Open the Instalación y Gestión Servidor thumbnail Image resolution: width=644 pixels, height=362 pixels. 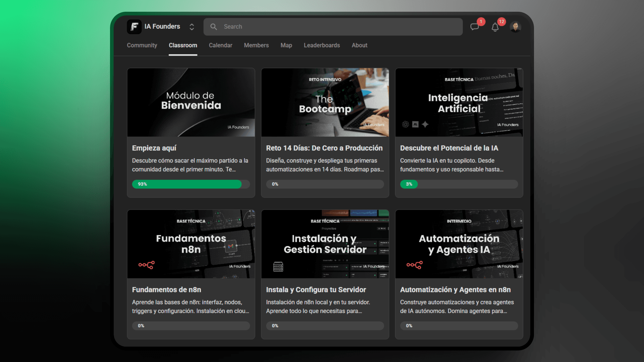pyautogui.click(x=325, y=244)
